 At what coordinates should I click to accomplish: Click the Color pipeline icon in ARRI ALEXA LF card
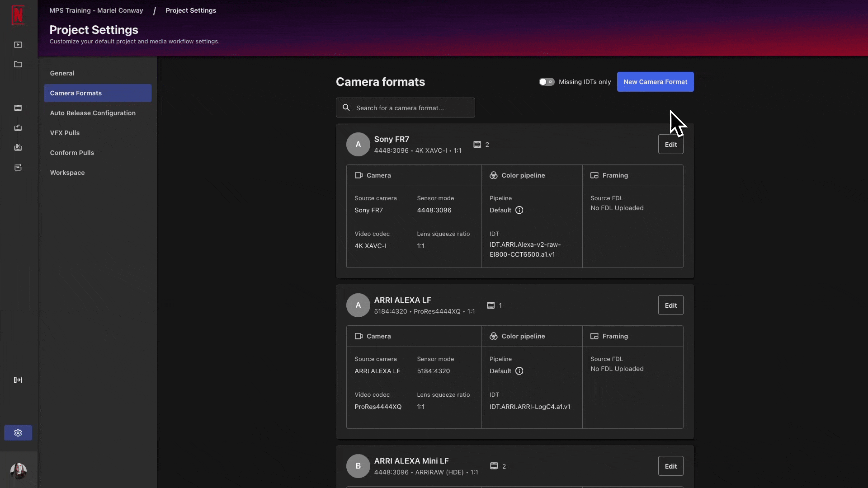pos(494,336)
